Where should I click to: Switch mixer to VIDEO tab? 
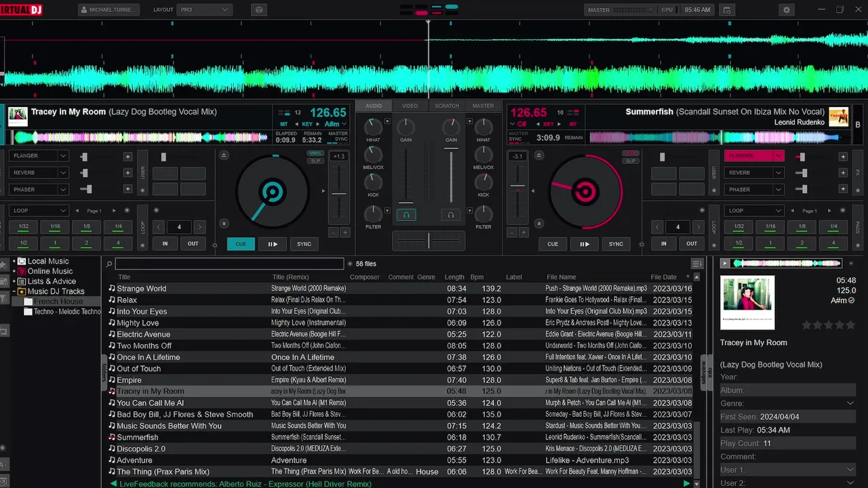click(x=410, y=106)
